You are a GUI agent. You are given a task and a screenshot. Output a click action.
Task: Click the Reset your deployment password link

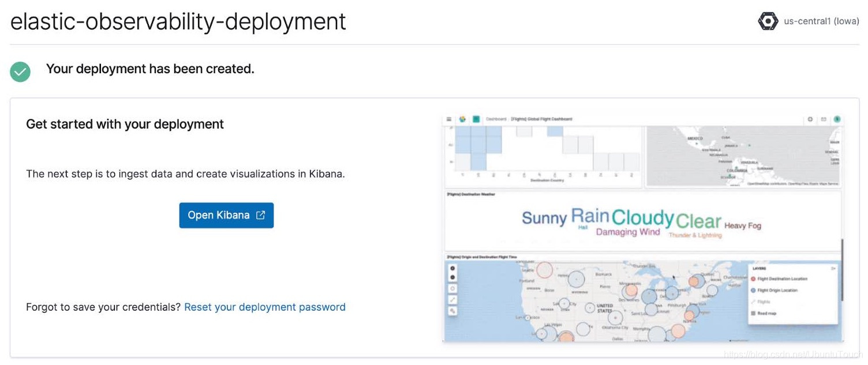(x=264, y=307)
